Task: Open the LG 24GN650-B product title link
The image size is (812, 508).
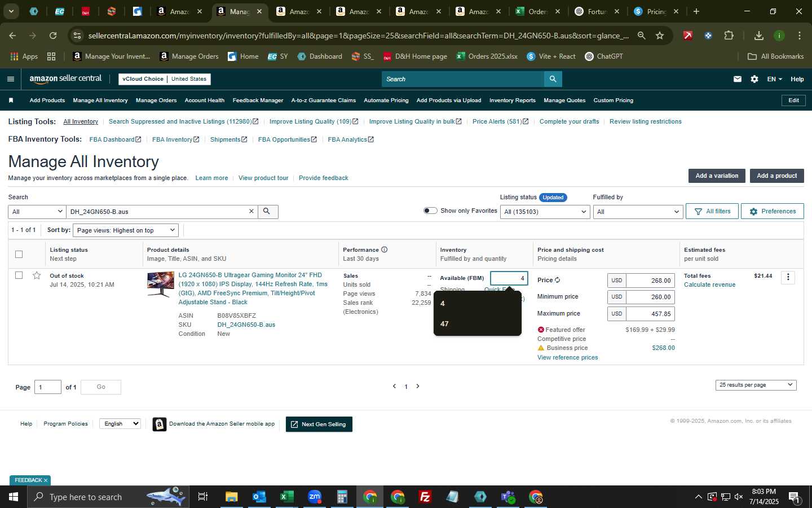Action: point(253,288)
